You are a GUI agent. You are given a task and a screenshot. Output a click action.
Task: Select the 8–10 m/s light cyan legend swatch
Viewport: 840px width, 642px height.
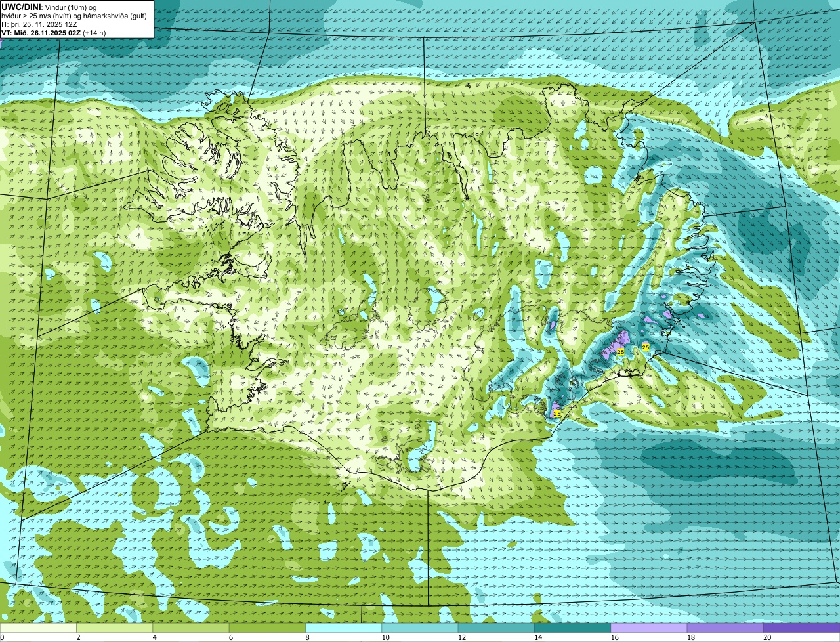coord(344,628)
